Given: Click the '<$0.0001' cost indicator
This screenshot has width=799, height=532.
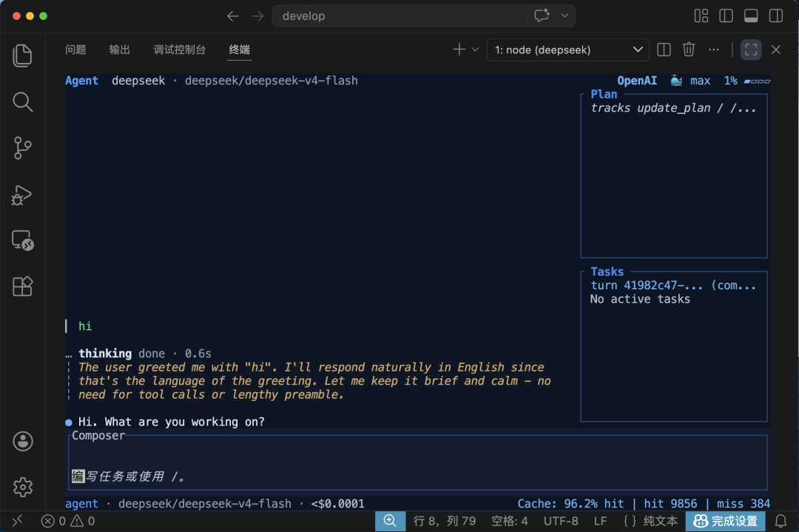Looking at the screenshot, I should point(338,503).
